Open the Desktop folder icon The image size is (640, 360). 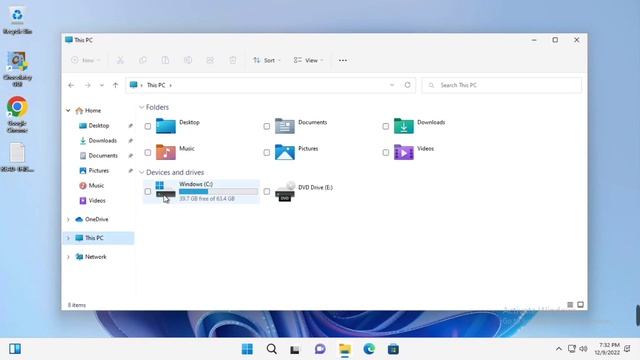(x=166, y=126)
